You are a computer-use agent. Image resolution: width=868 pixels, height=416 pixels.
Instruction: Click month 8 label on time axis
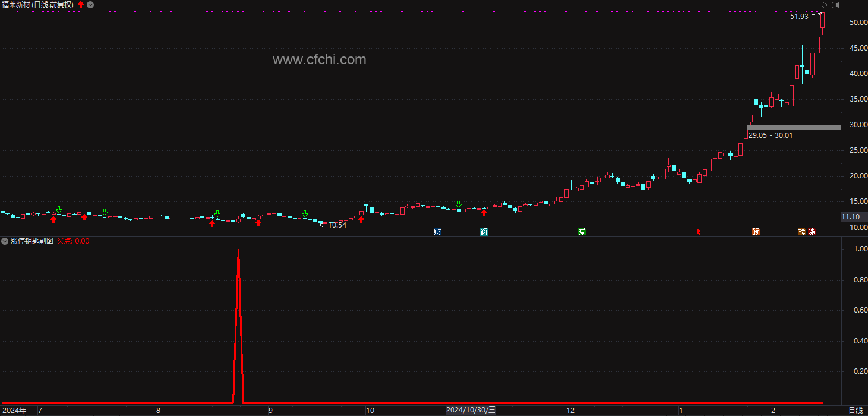point(158,411)
